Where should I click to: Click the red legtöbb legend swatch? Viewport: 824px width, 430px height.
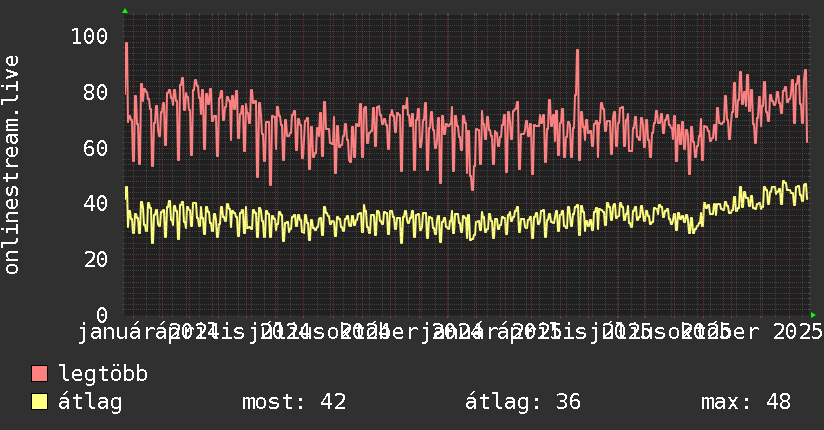39,373
